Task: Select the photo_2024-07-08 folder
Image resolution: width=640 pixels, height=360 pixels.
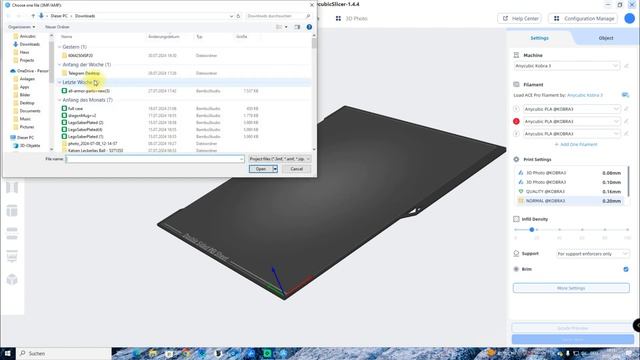Action: point(93,144)
